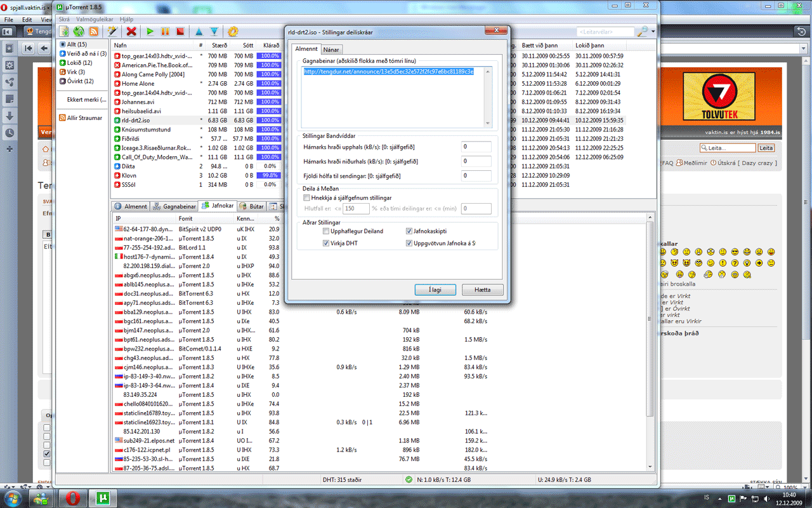Image resolution: width=812 pixels, height=508 pixels.
Task: Click the Add Torrent from URL icon
Action: [79, 31]
